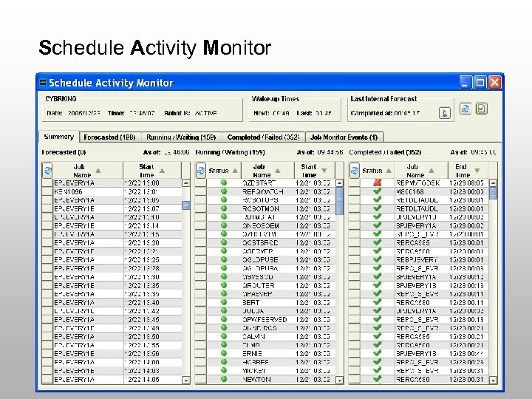The image size is (532, 399).
Task: Open the Forecasted (198) tab
Action: 109,137
